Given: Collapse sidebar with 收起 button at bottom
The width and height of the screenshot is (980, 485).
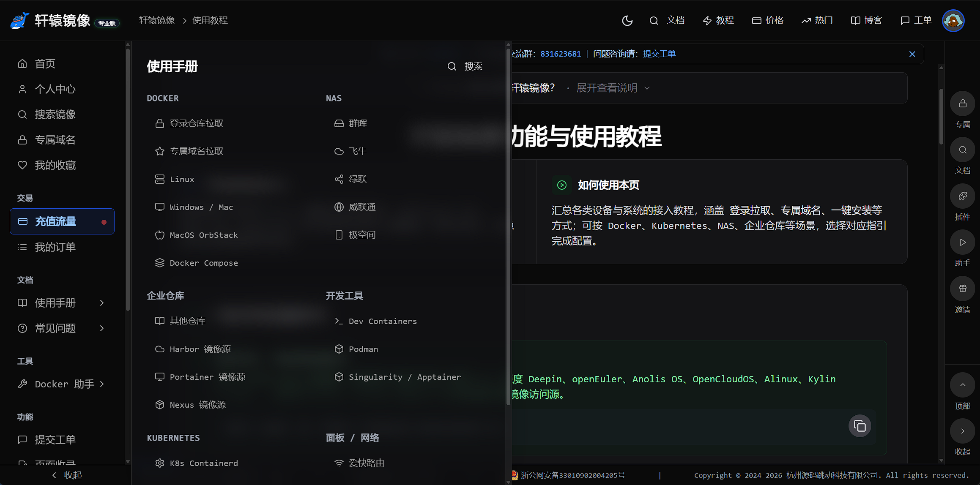Looking at the screenshot, I should (66, 475).
